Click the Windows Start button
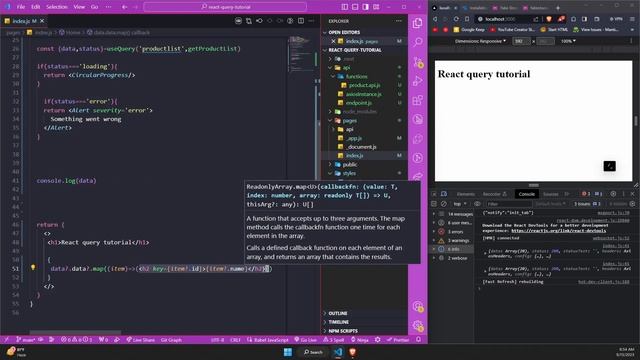 coord(288,352)
